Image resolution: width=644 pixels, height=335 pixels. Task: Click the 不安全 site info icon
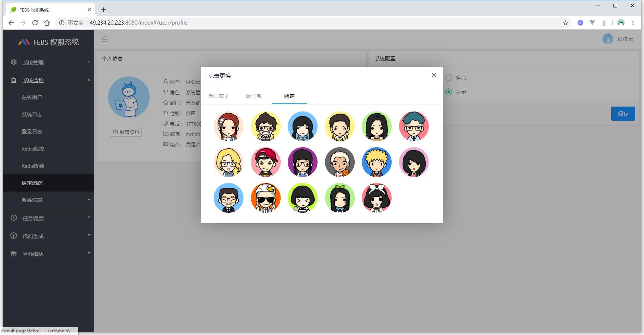(62, 23)
